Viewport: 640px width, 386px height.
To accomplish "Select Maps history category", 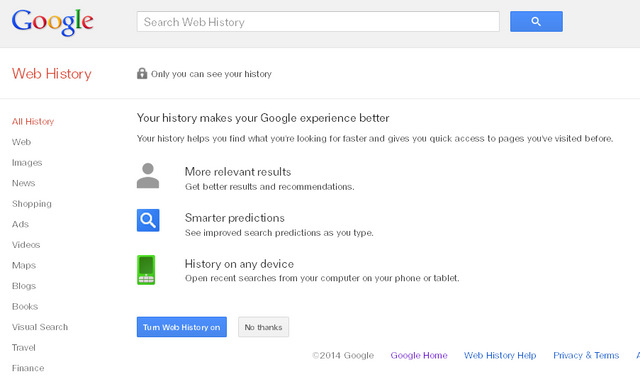I will [x=24, y=265].
